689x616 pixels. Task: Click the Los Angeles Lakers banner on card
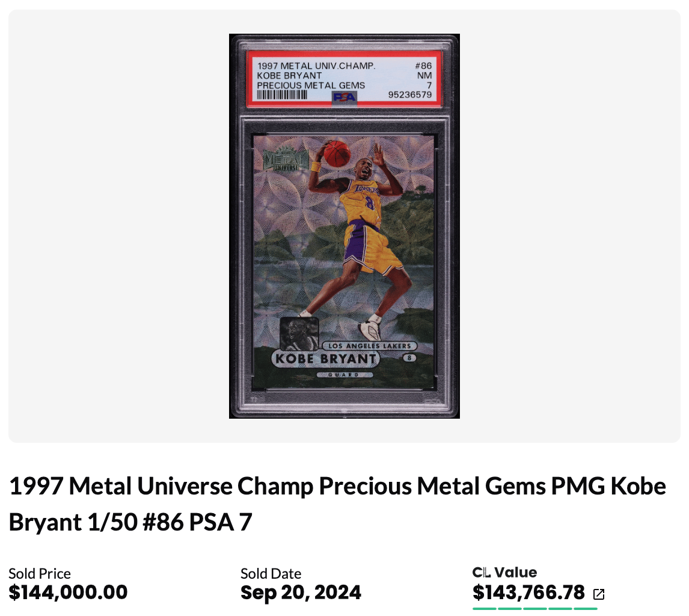(369, 346)
